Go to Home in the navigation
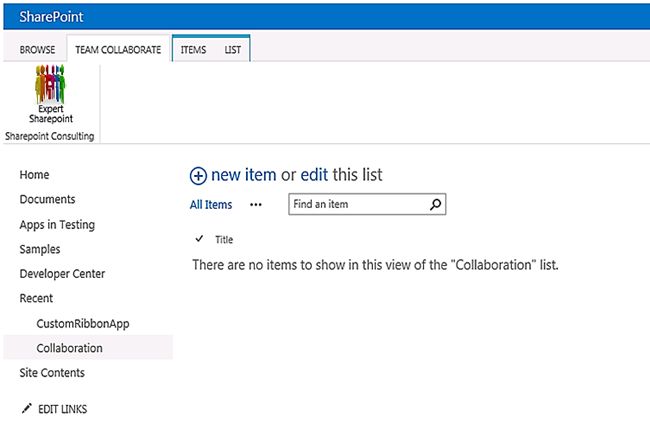 pyautogui.click(x=34, y=175)
